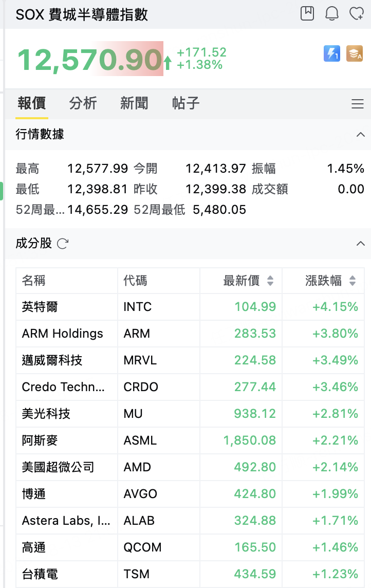Click the 12,570.90 index price
The height and width of the screenshot is (588, 371).
(x=90, y=60)
